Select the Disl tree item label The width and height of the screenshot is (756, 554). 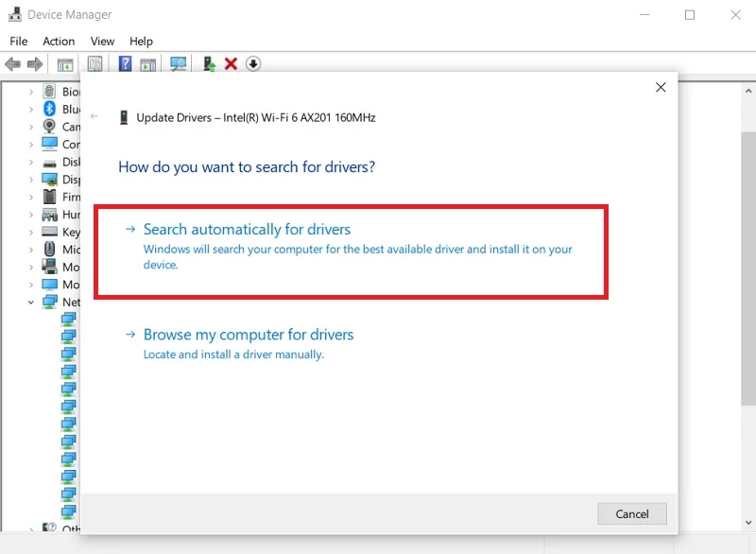(x=72, y=162)
